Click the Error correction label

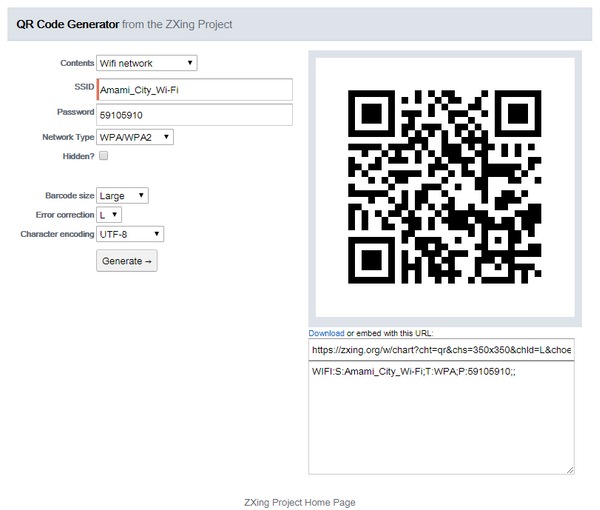point(65,215)
